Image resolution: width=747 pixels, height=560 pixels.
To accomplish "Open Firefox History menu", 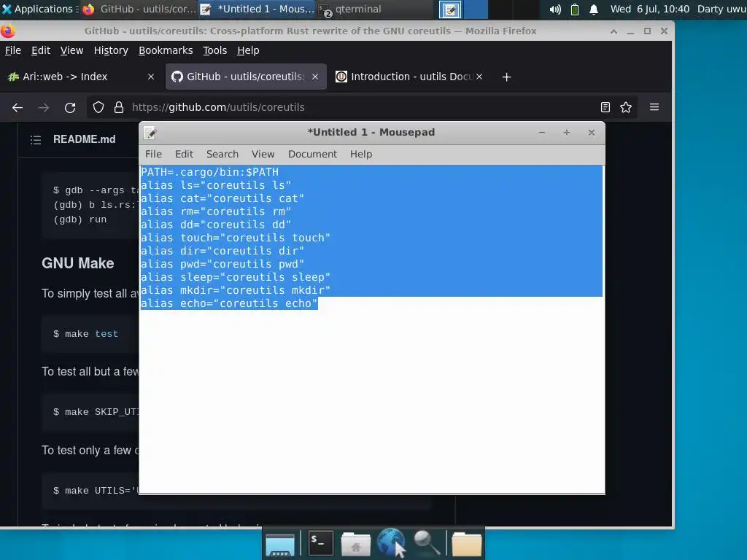I will [x=111, y=50].
